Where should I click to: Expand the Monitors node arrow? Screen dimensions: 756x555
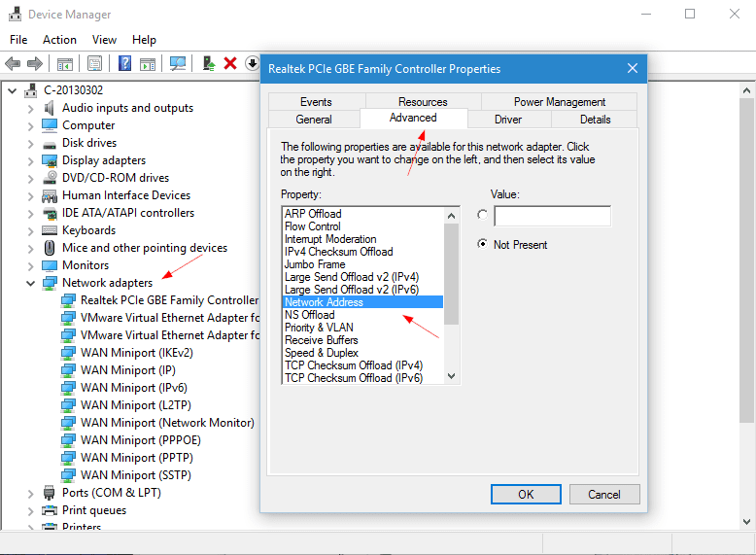pyautogui.click(x=30, y=266)
